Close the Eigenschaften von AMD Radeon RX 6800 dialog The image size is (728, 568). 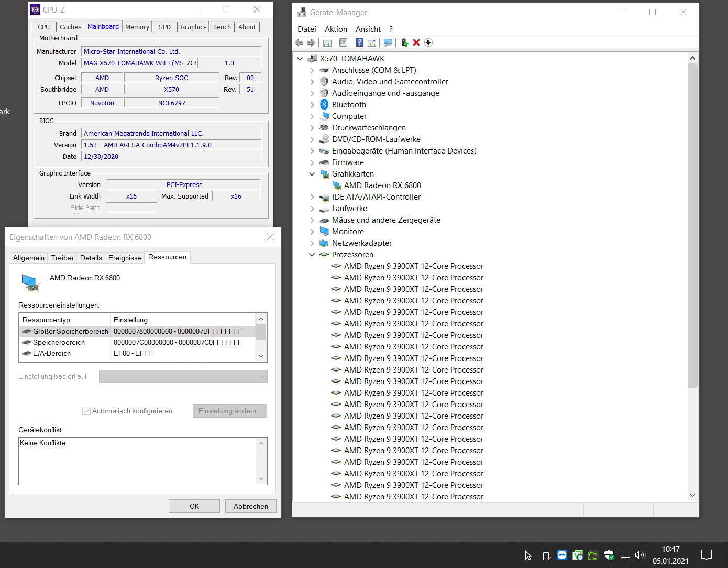pyautogui.click(x=270, y=237)
